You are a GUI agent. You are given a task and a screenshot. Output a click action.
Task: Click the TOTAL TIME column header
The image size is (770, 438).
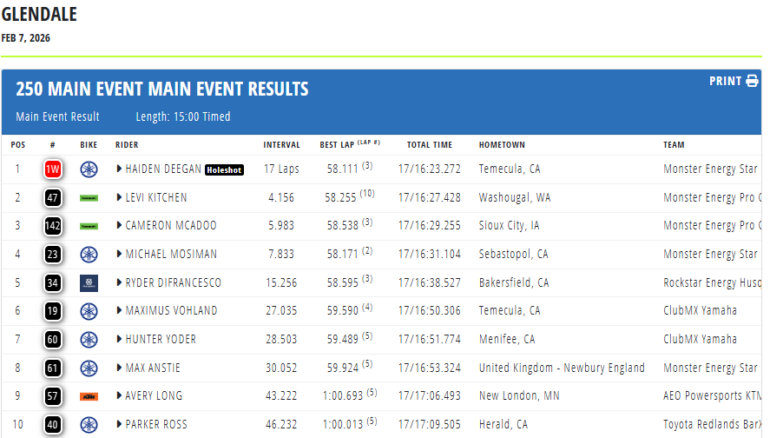pos(429,144)
